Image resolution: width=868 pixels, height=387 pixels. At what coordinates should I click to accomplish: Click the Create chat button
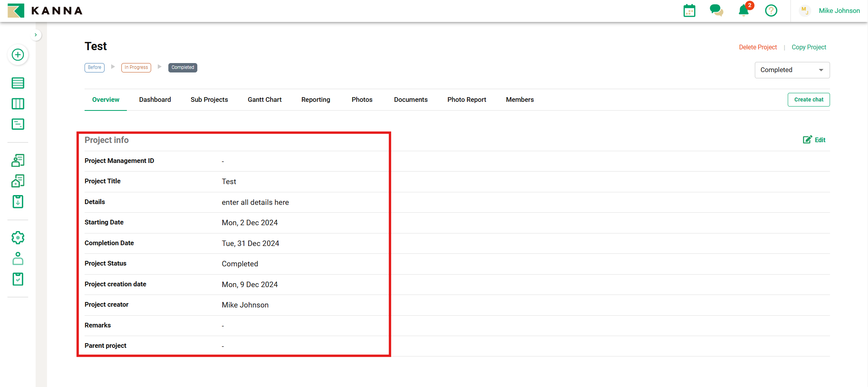[x=808, y=99]
